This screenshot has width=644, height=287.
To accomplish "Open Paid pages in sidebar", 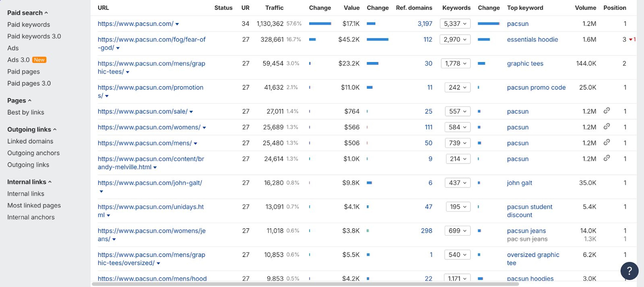I will click(x=23, y=71).
